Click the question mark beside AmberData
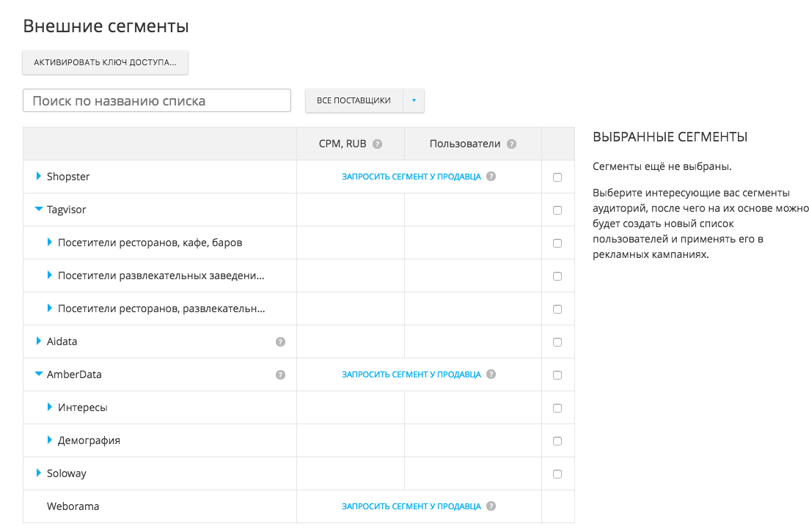This screenshot has height=532, width=809. [279, 374]
